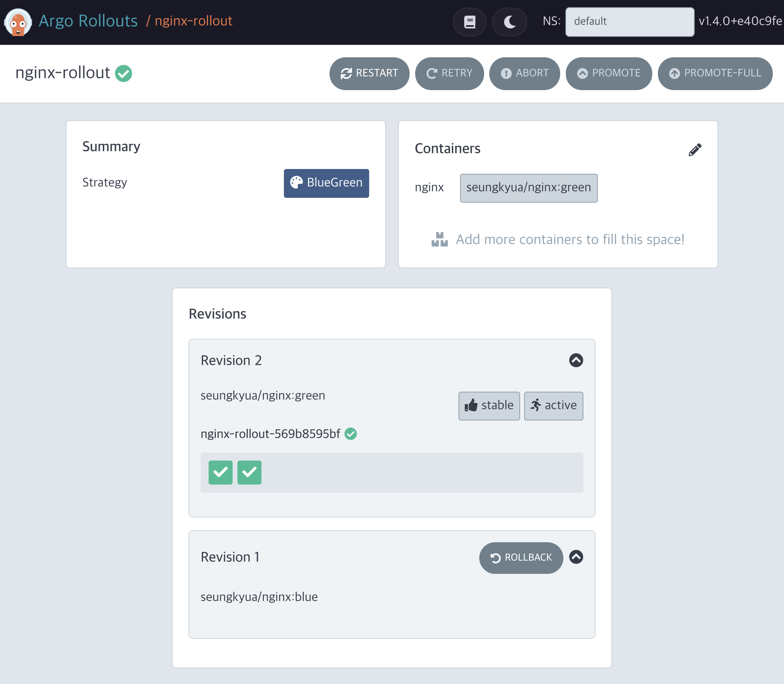The height and width of the screenshot is (684, 784).
Task: Click the NS namespace input field
Action: 629,22
